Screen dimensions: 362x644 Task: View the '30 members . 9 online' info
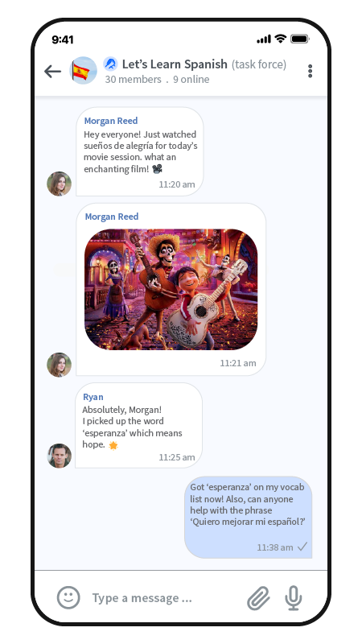click(x=157, y=79)
